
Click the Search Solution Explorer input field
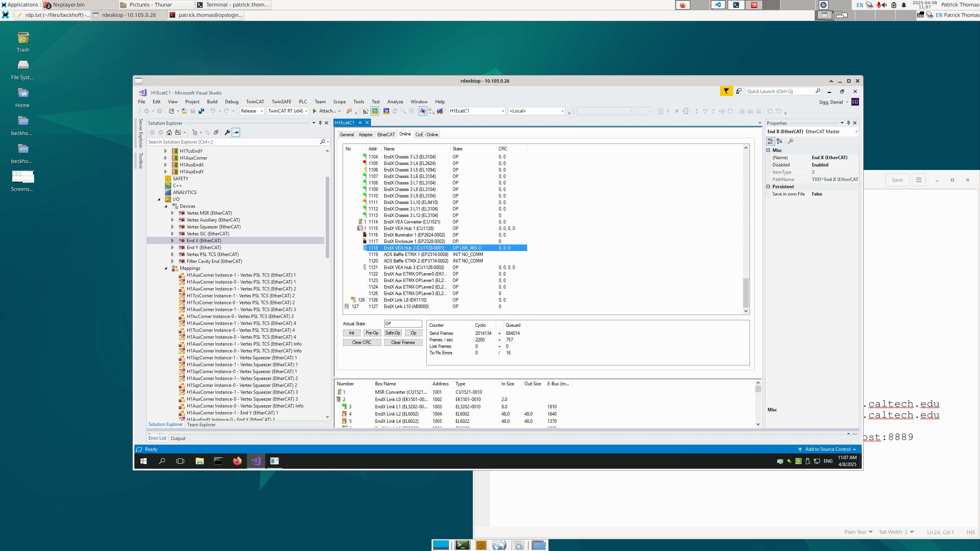[234, 142]
